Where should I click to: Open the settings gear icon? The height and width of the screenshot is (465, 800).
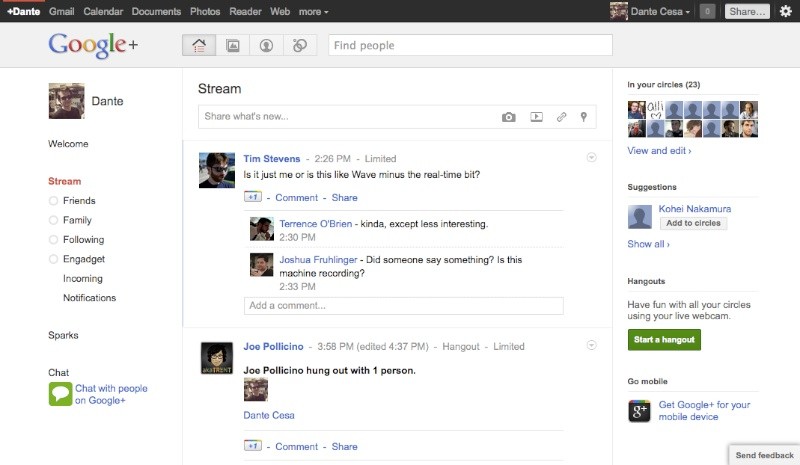pyautogui.click(x=786, y=11)
